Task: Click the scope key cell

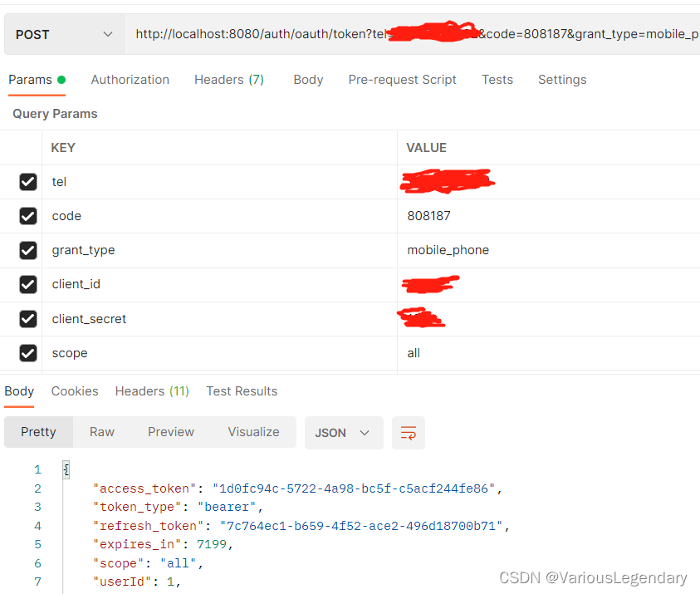Action: 220,353
